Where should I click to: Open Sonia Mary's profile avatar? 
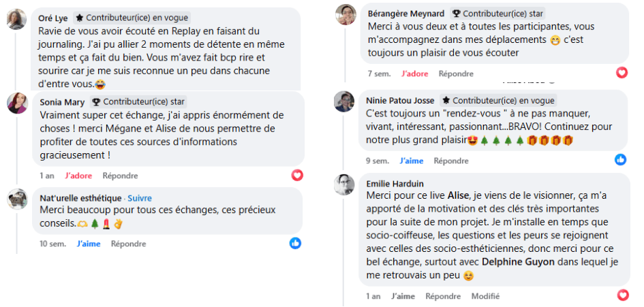click(17, 103)
